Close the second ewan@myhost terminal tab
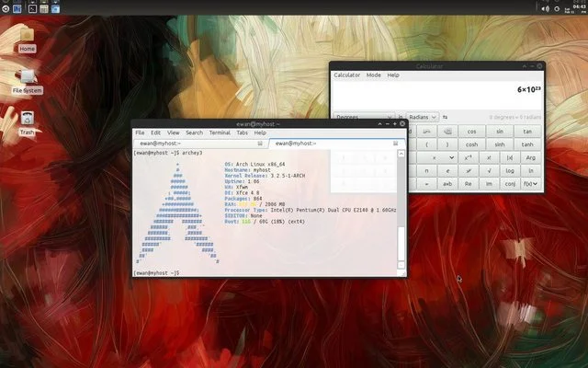This screenshot has width=588, height=368. tap(395, 144)
